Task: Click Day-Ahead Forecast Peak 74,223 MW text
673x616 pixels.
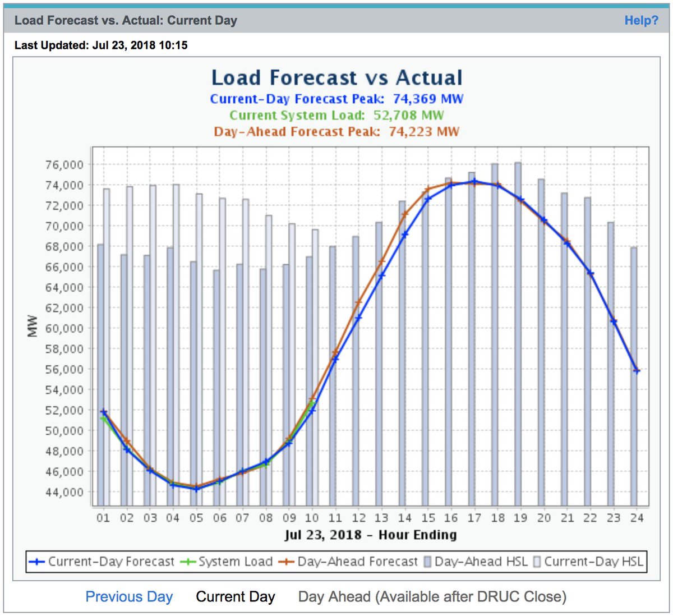Action: 336,132
